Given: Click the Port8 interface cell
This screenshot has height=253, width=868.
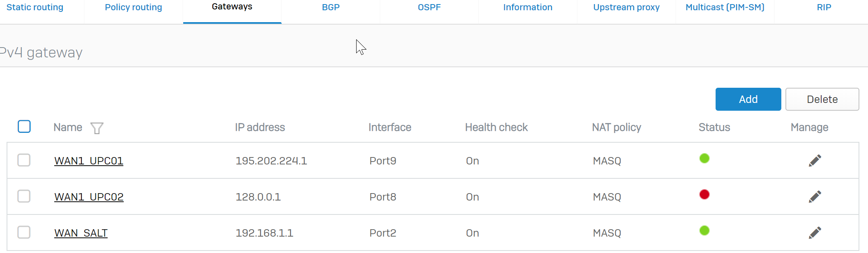Looking at the screenshot, I should (383, 197).
